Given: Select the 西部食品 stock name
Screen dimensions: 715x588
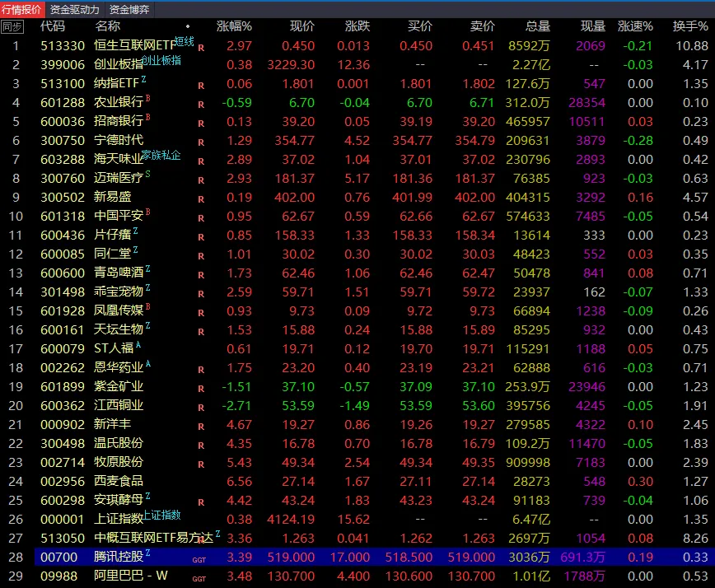Looking at the screenshot, I should point(119,481).
